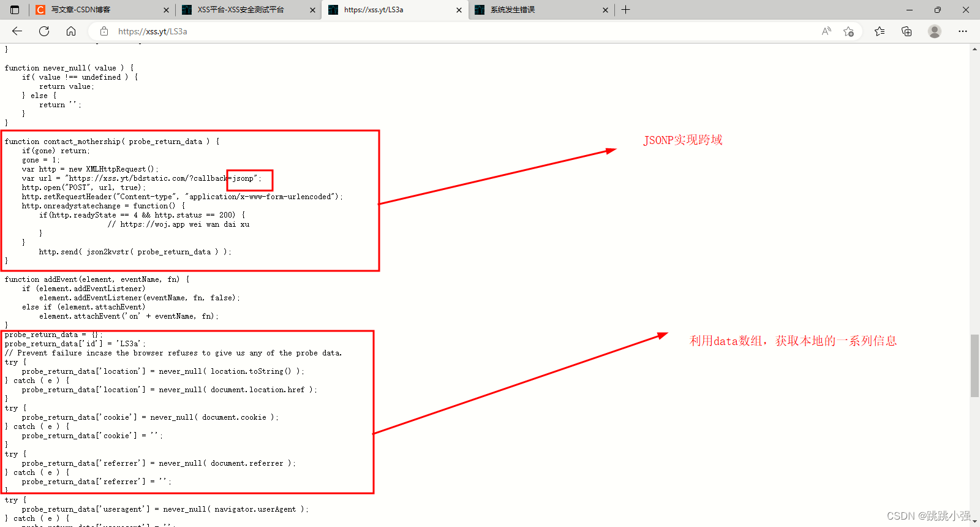Click 'element.addEventListener(eventName, fn, false)' line
980x527 pixels.
(x=140, y=298)
